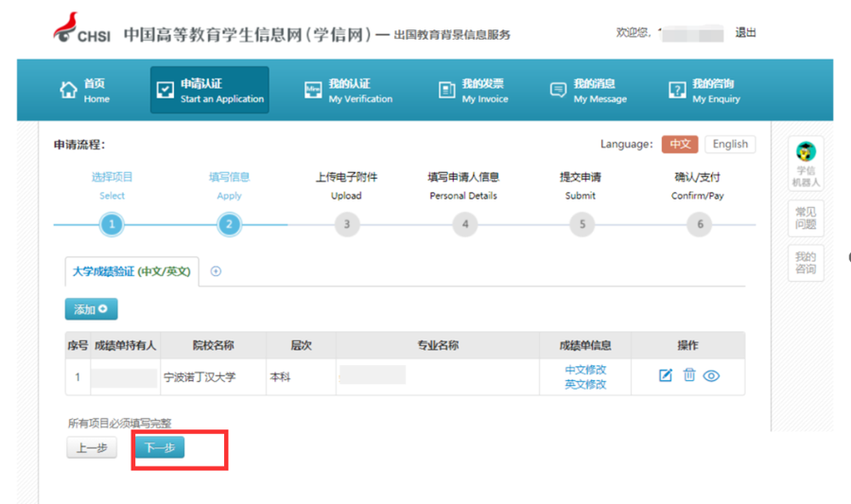The height and width of the screenshot is (504, 851).
Task: Click the My Verification certificate icon
Action: point(313,90)
